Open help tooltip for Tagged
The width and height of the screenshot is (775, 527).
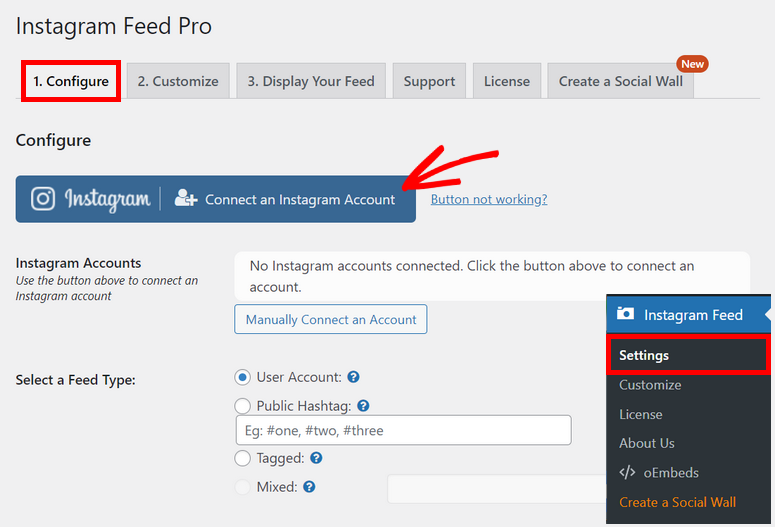(316, 458)
